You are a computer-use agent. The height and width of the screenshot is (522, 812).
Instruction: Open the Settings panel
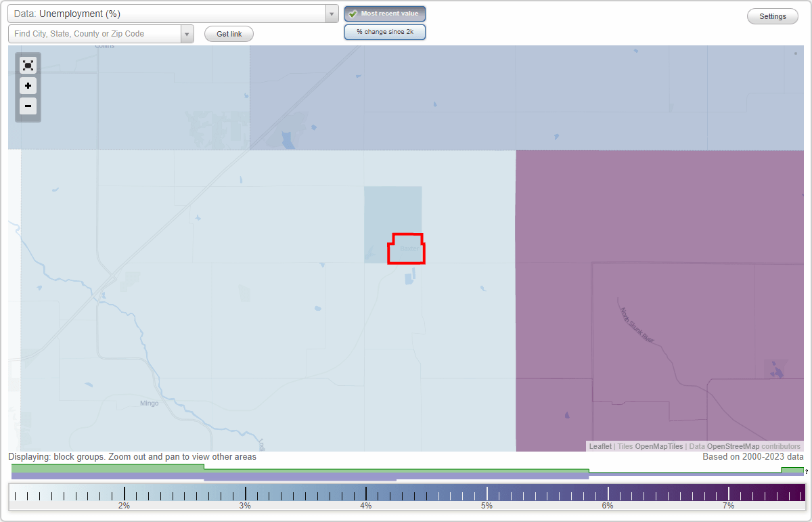[x=772, y=16]
